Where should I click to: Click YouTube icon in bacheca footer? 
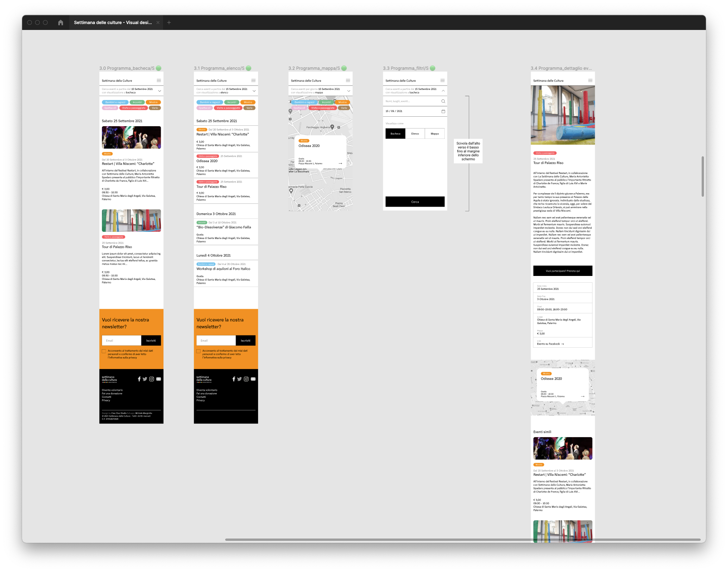[158, 379]
